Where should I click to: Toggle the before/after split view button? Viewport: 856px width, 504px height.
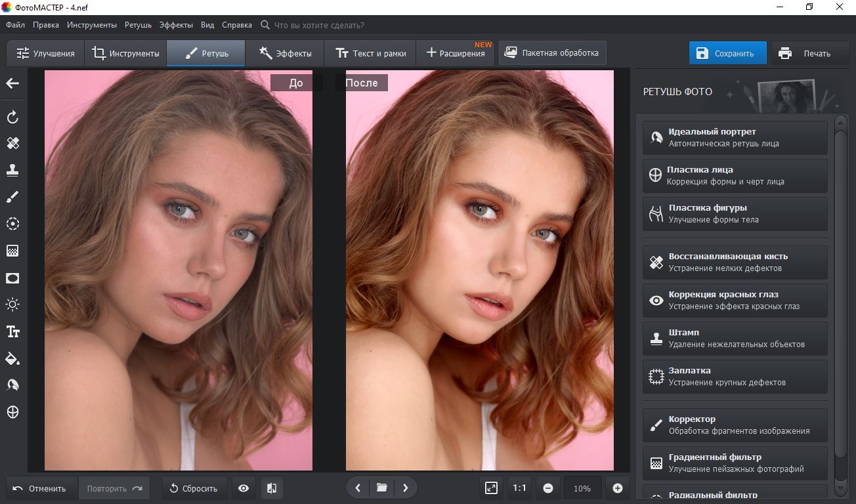pos(272,488)
